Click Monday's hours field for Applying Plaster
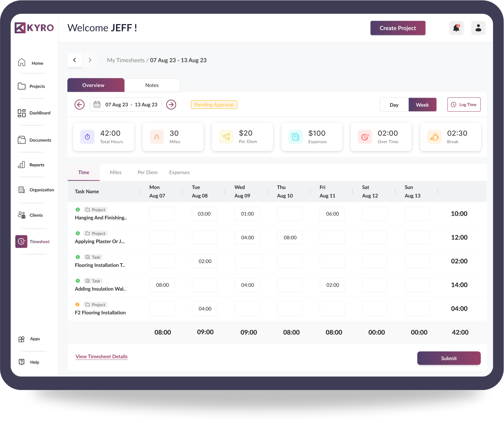Screen dimensions: 504x423 click(162, 237)
